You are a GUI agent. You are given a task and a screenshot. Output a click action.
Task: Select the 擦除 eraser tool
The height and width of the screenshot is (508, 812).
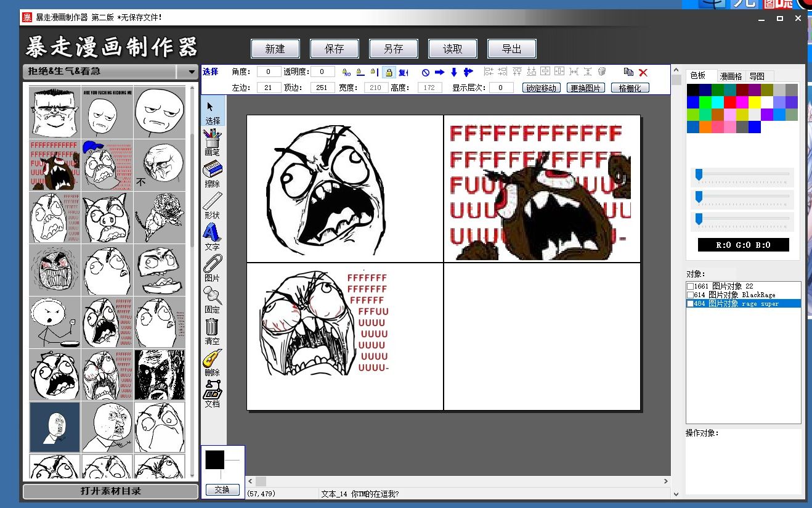tap(213, 174)
